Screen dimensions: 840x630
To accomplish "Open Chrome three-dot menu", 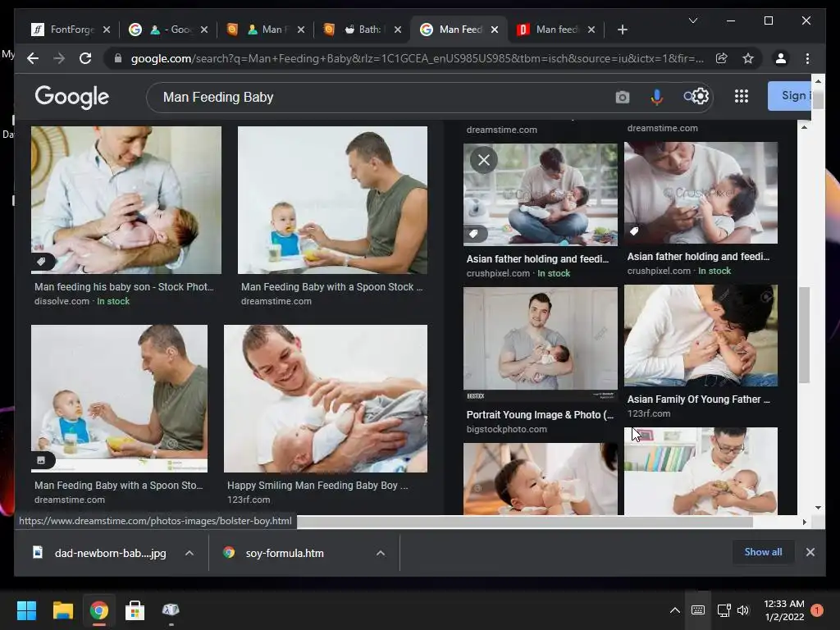I will 807,58.
